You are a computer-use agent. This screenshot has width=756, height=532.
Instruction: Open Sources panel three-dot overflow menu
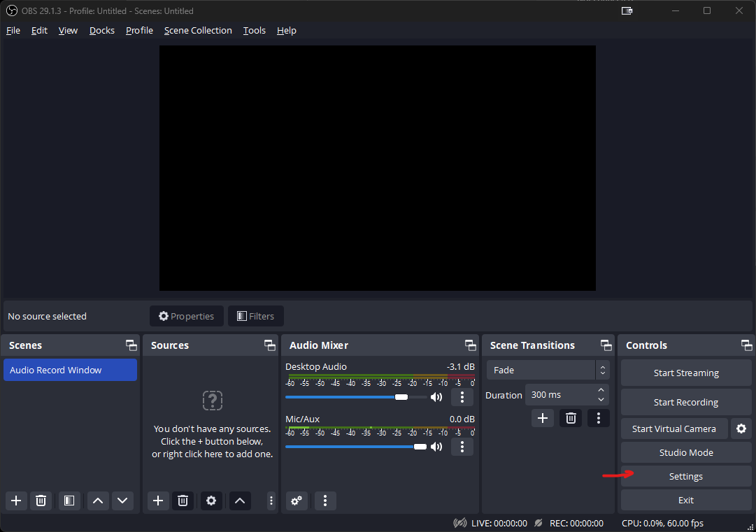pos(271,501)
